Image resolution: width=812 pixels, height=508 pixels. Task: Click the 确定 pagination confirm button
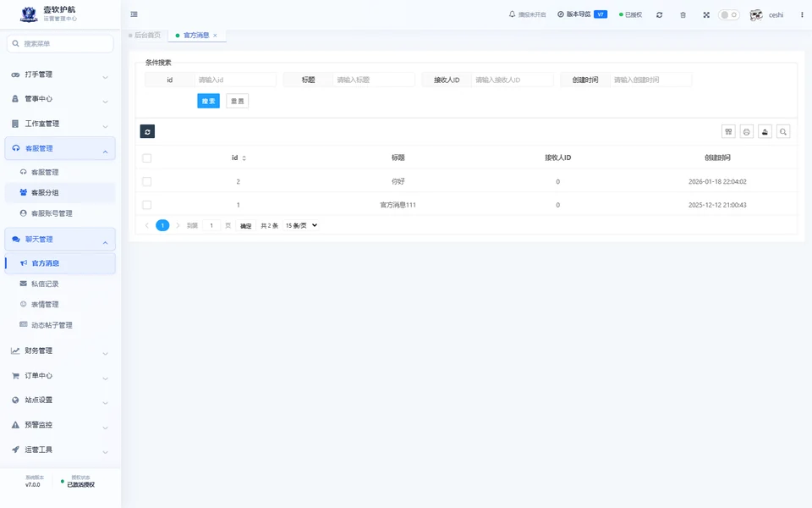point(245,225)
